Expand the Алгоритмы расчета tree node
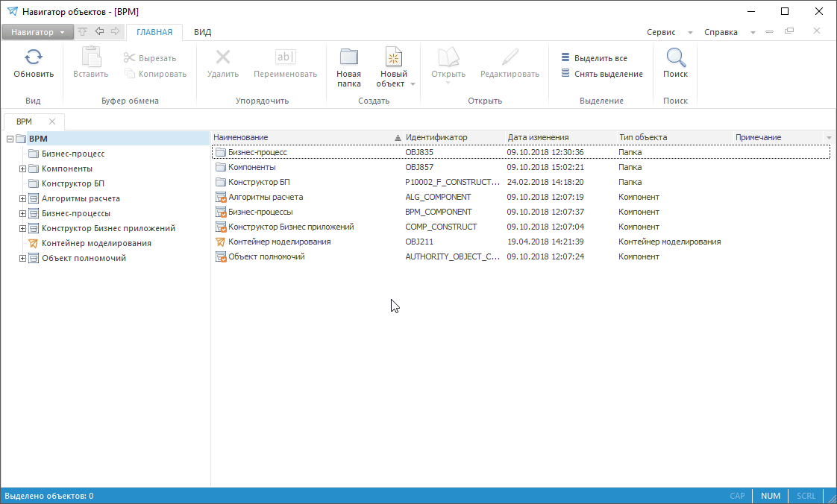This screenshot has width=837, height=504. tap(23, 198)
